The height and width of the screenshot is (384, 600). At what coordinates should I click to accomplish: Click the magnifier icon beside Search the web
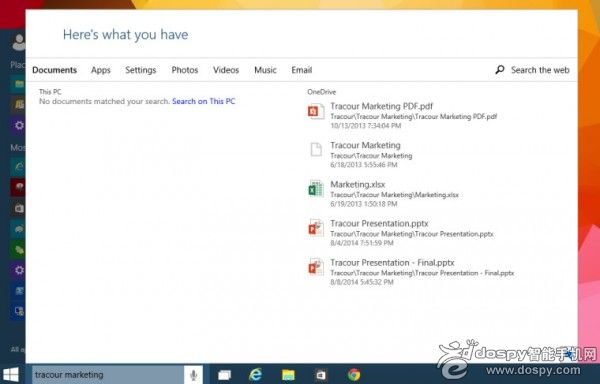pos(500,70)
